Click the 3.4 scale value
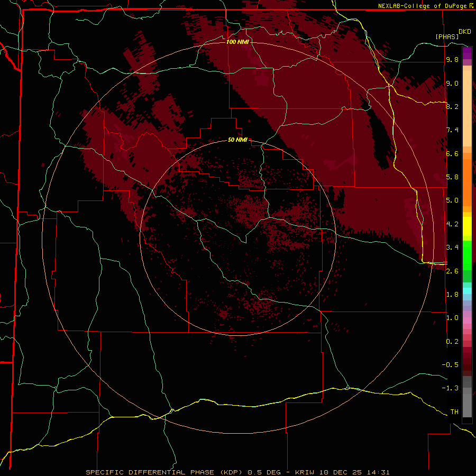Image resolution: width=476 pixels, height=476 pixels. point(452,248)
